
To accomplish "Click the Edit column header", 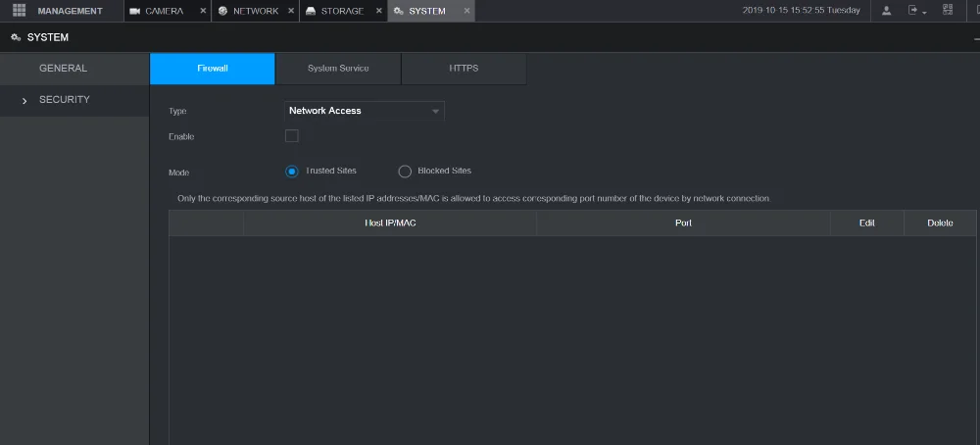I will coord(867,223).
